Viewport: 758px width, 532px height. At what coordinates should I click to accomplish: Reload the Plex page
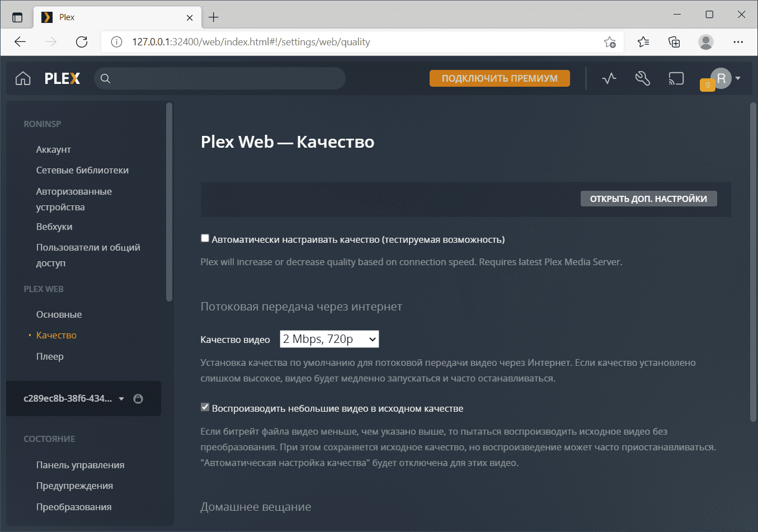tap(82, 42)
